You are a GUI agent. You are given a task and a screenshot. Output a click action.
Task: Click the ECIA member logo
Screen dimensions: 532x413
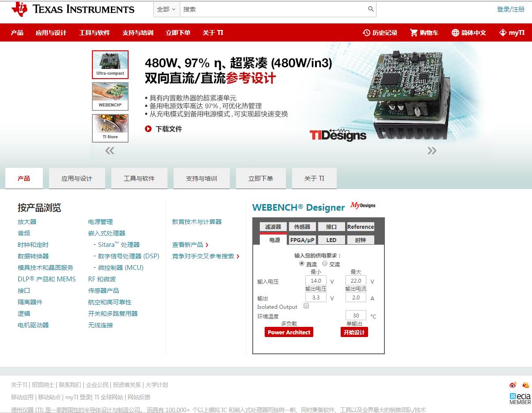click(x=520, y=398)
